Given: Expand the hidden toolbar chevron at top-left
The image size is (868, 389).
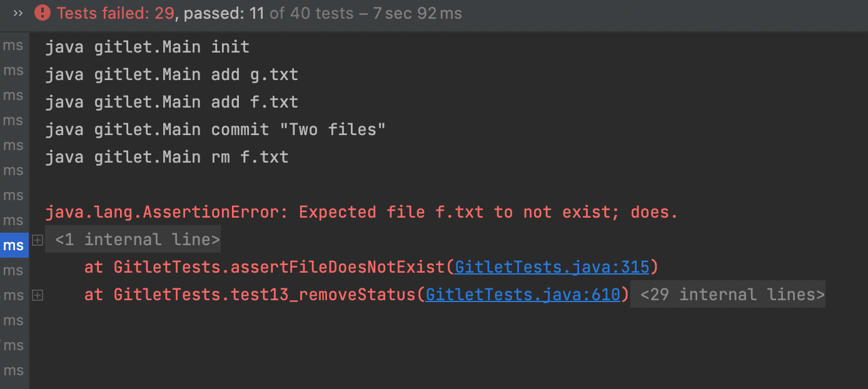Looking at the screenshot, I should 18,13.
